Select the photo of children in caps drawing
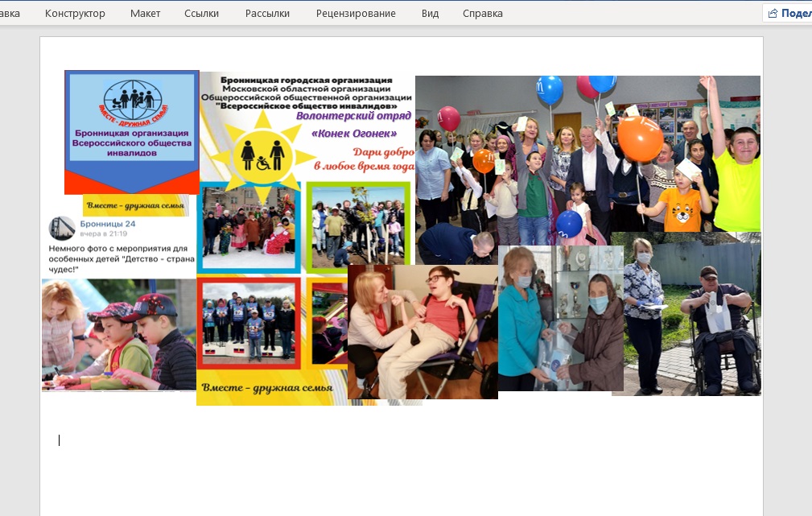Image resolution: width=812 pixels, height=516 pixels. 119,334
